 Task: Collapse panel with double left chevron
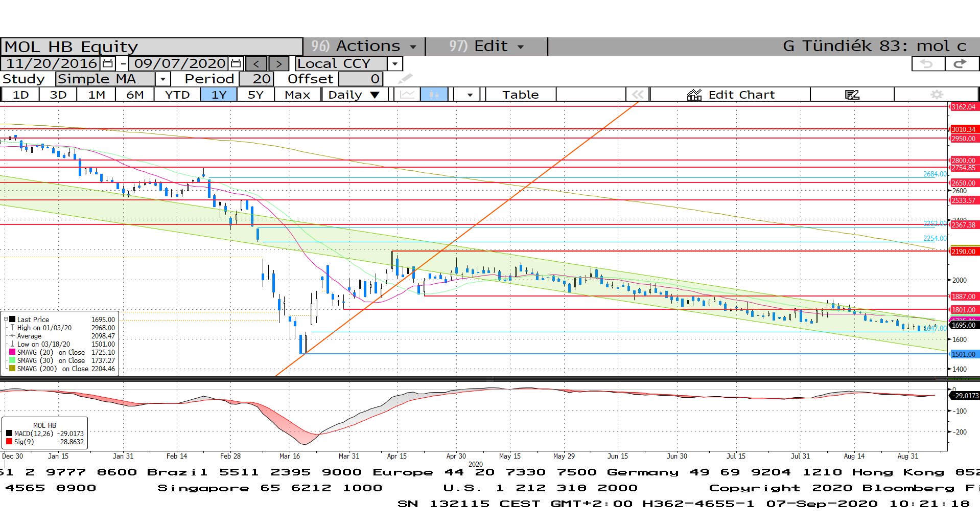[x=637, y=95]
